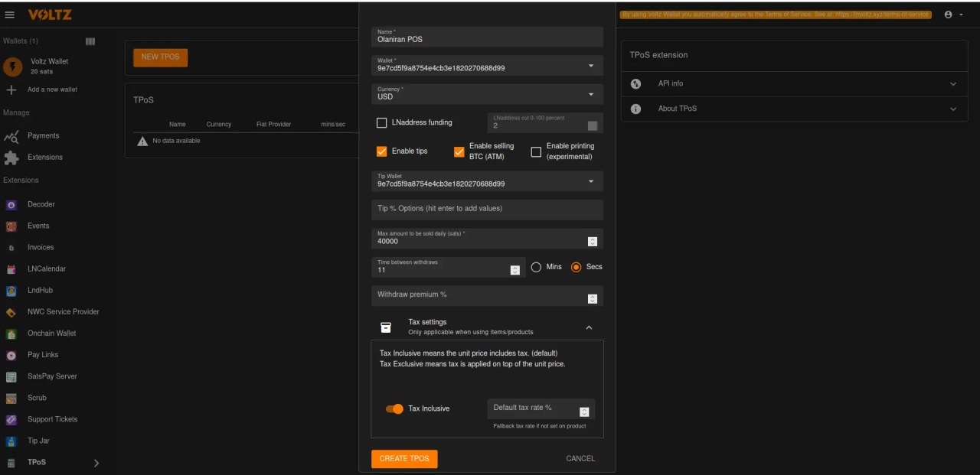Viewport: 980px width, 475px height.
Task: Uncheck the Enable tips checkbox
Action: (x=382, y=151)
